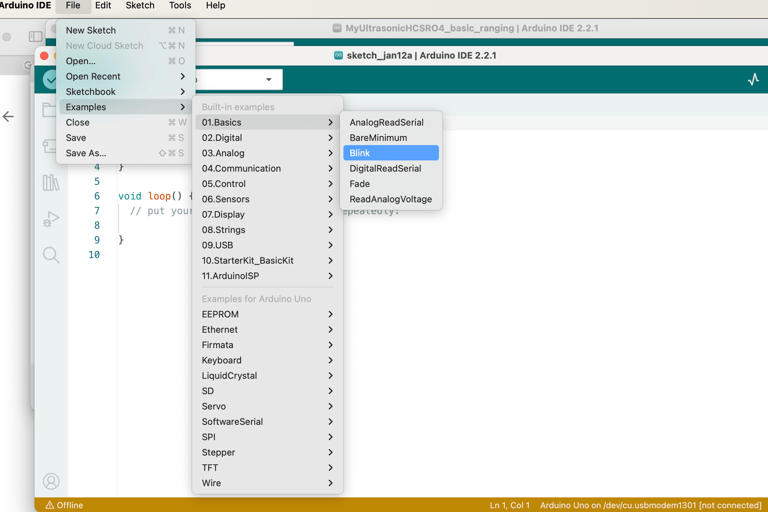Expand the 09.USB examples submenu

(x=267, y=245)
